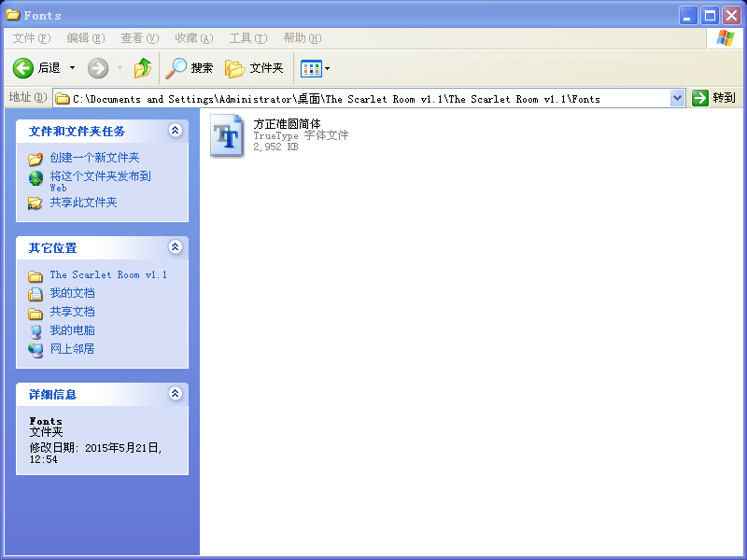Screen dimensions: 747x560
Task: Click the folder icon beside 共享文档
Action: (35, 314)
